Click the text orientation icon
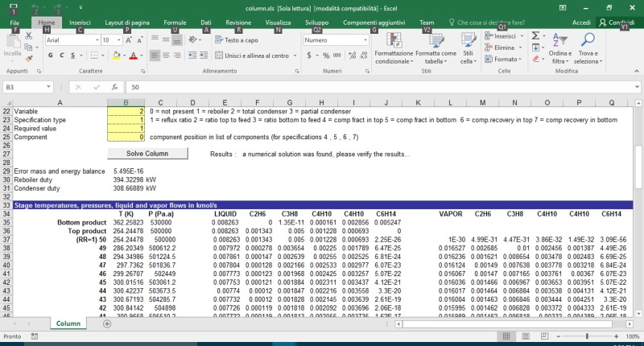The width and height of the screenshot is (644, 346). click(x=192, y=39)
